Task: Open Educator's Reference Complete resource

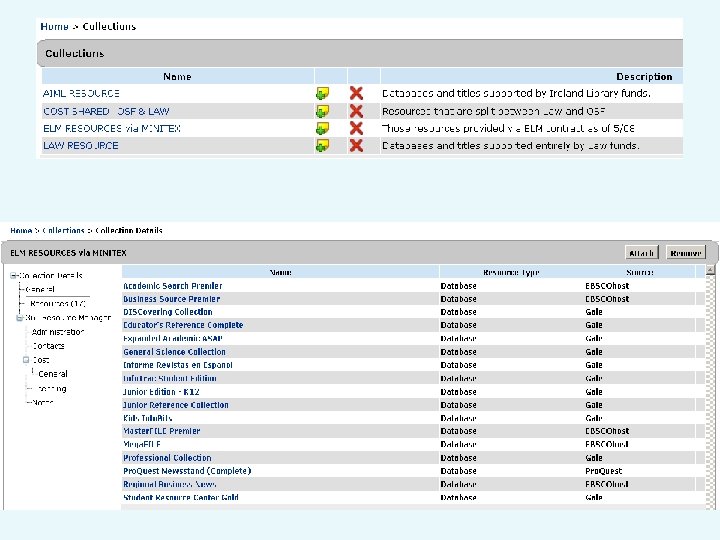Action: [x=183, y=325]
